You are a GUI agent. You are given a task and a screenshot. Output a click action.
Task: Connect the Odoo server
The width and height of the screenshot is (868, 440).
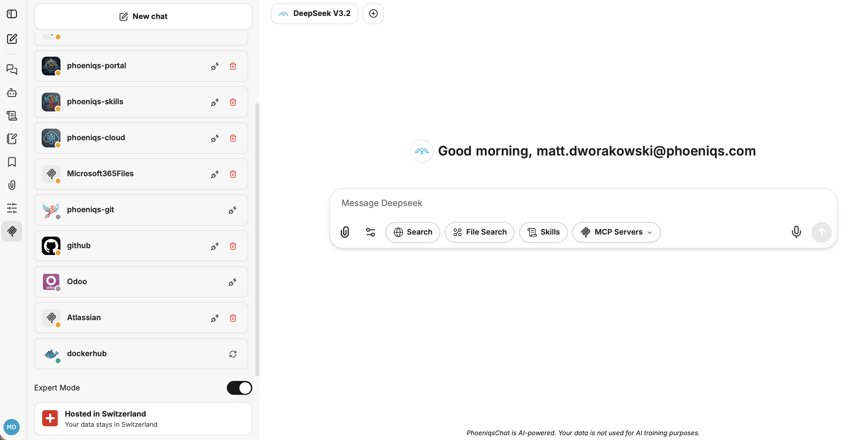(x=233, y=282)
